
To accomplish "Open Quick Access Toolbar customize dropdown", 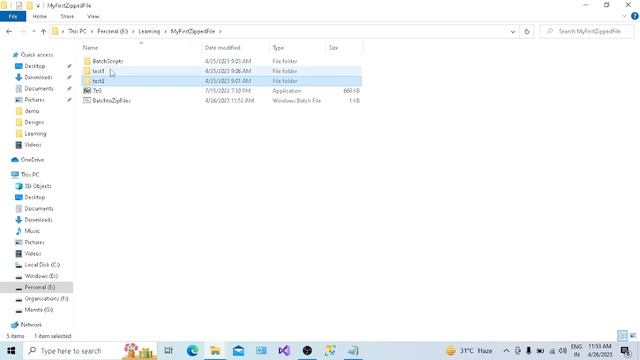I will coord(38,6).
